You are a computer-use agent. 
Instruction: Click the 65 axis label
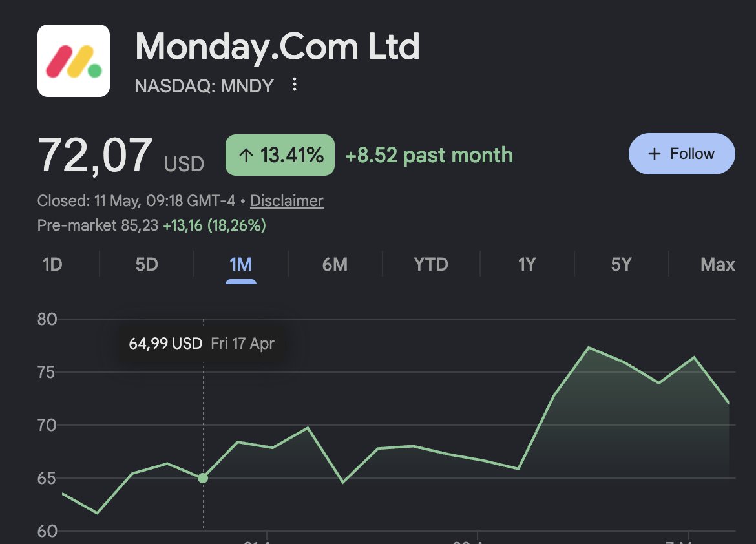tap(47, 478)
